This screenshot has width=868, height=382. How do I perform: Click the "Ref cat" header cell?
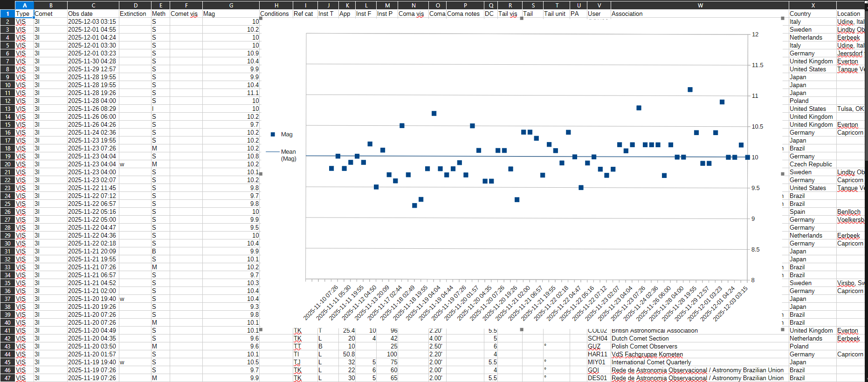pyautogui.click(x=305, y=14)
